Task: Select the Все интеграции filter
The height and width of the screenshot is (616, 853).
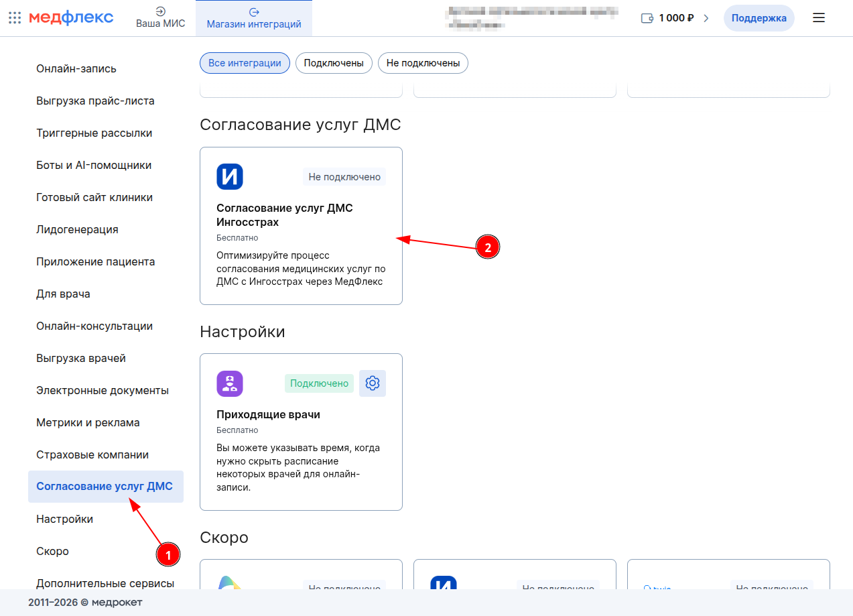Action: [x=245, y=63]
